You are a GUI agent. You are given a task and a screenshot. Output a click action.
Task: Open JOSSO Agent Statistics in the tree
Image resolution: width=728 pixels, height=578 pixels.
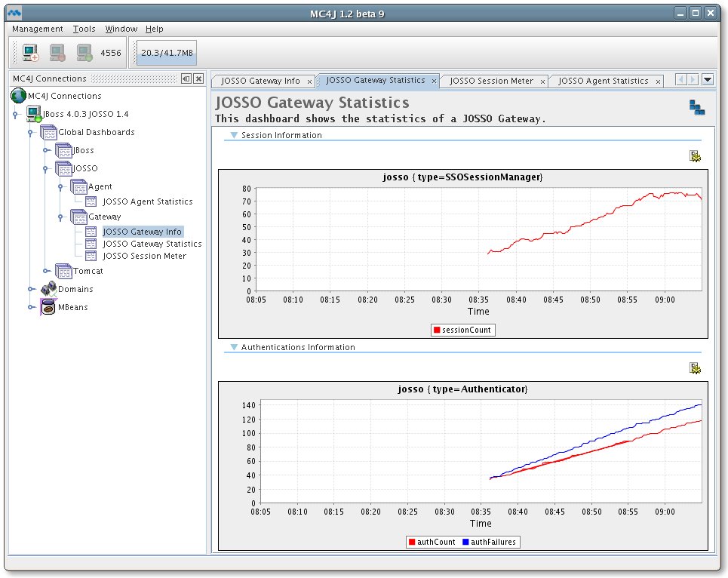[x=147, y=201]
